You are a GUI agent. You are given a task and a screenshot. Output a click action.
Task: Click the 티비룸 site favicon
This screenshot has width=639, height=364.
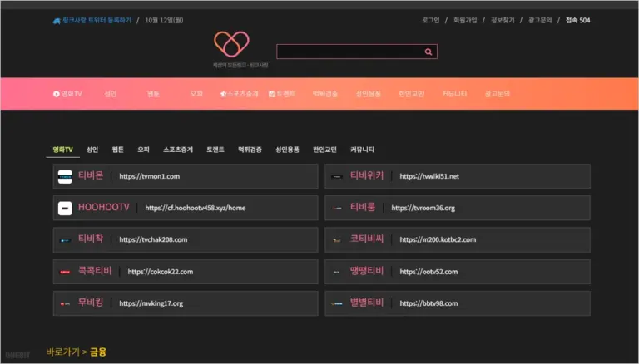point(337,208)
